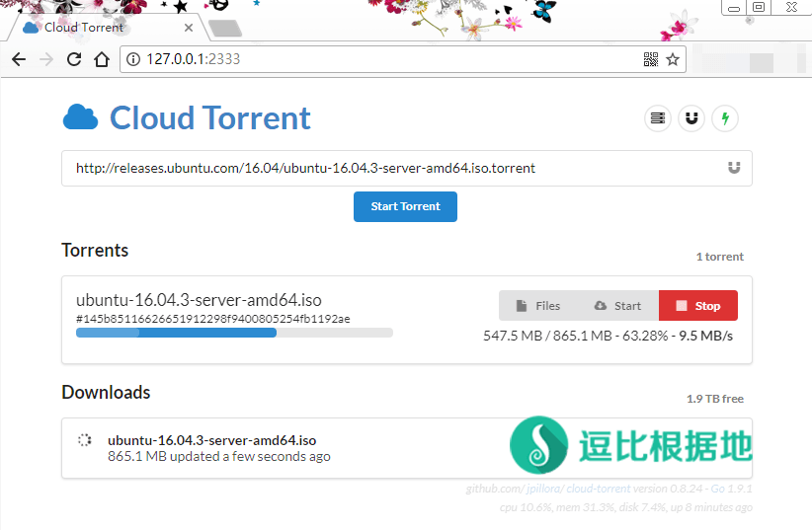Click the green lightning bolt icon
812x530 pixels.
(x=725, y=118)
